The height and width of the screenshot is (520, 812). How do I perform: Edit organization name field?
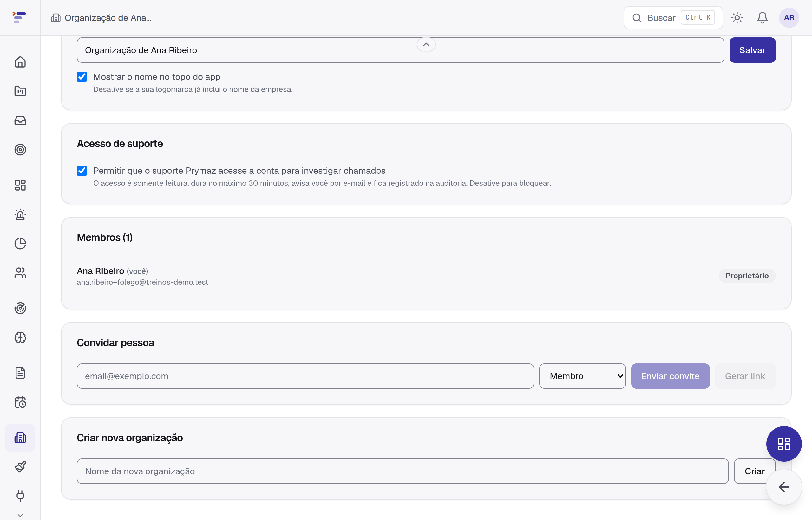(400, 50)
